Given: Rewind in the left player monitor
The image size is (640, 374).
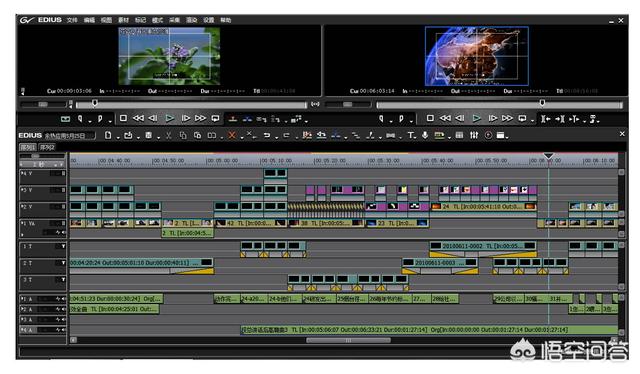Looking at the screenshot, I should pyautogui.click(x=138, y=118).
